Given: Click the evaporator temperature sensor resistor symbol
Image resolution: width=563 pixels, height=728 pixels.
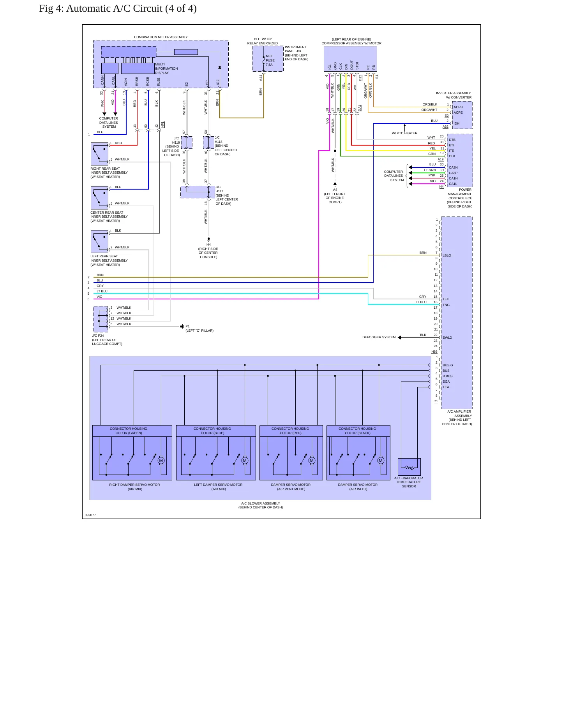Looking at the screenshot, I should [x=409, y=467].
